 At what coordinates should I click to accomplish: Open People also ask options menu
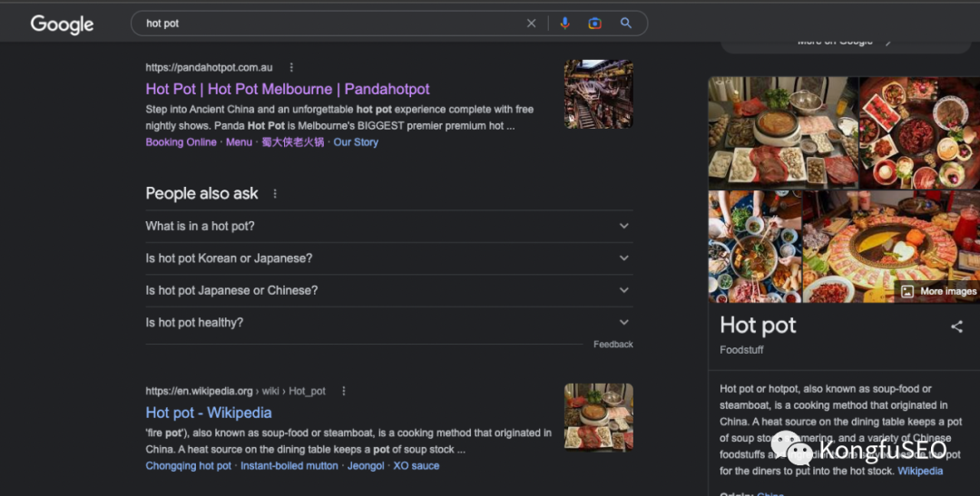[x=275, y=194]
